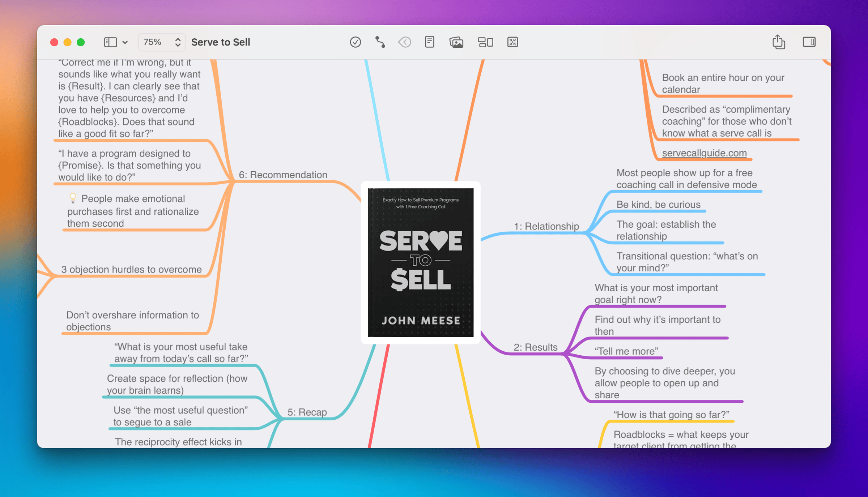Select 'Roadblocks = what keeps your' node
Screen dimensions: 868x497
(x=681, y=440)
